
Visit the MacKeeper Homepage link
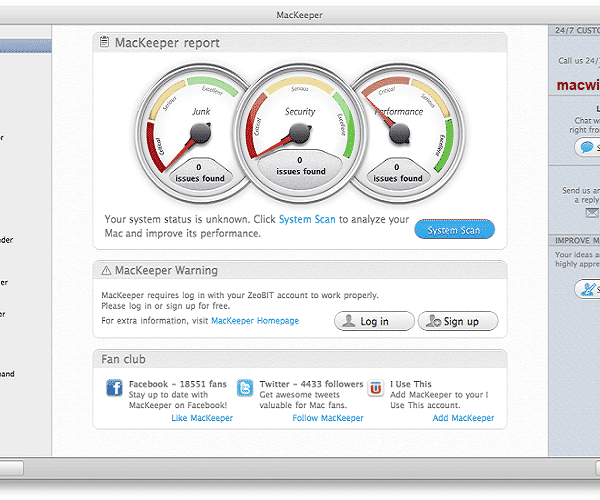[255, 321]
